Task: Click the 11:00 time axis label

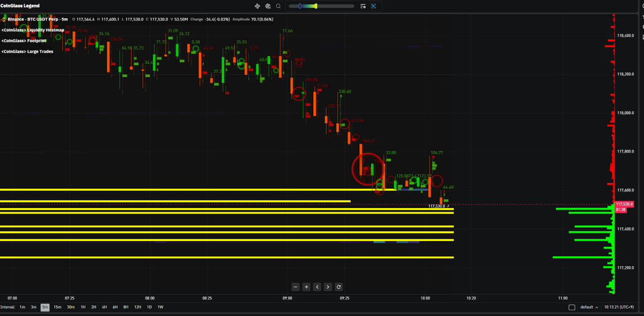Action: 562,298
